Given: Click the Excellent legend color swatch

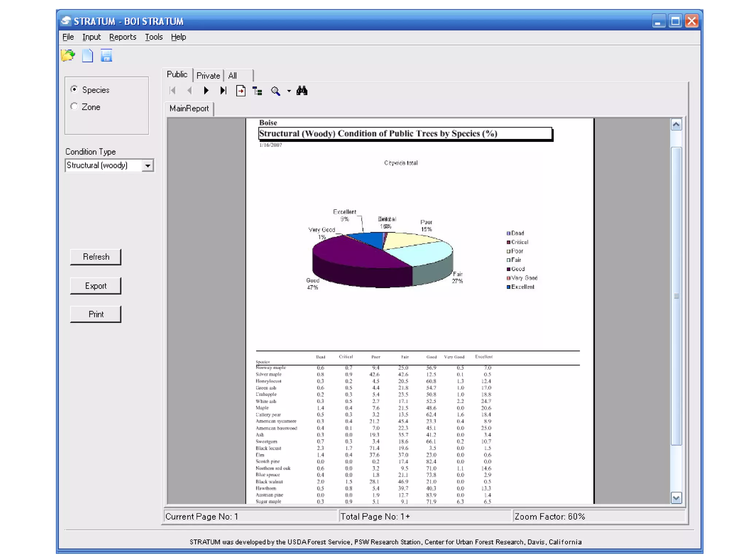Looking at the screenshot, I should (508, 287).
